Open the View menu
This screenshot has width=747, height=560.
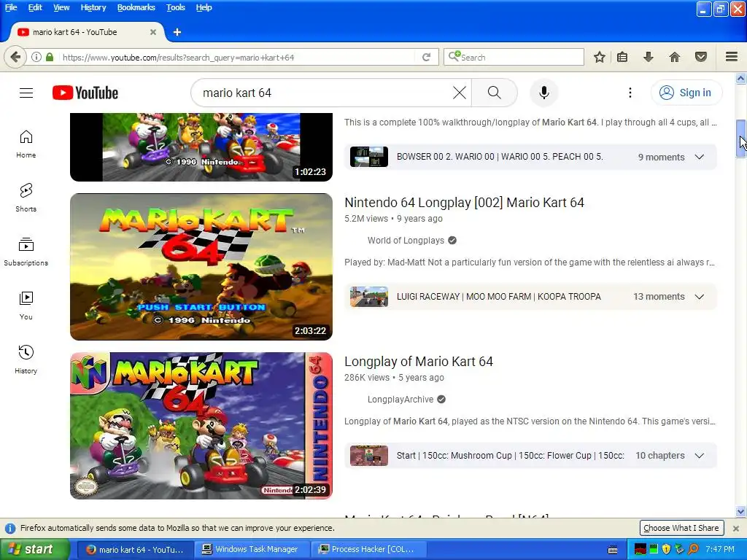coord(61,7)
